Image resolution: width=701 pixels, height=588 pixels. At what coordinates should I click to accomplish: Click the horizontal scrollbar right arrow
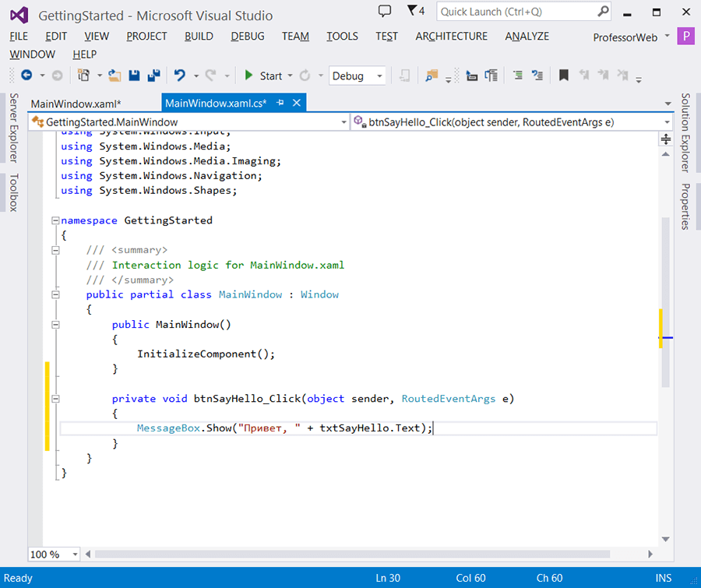[x=650, y=554]
